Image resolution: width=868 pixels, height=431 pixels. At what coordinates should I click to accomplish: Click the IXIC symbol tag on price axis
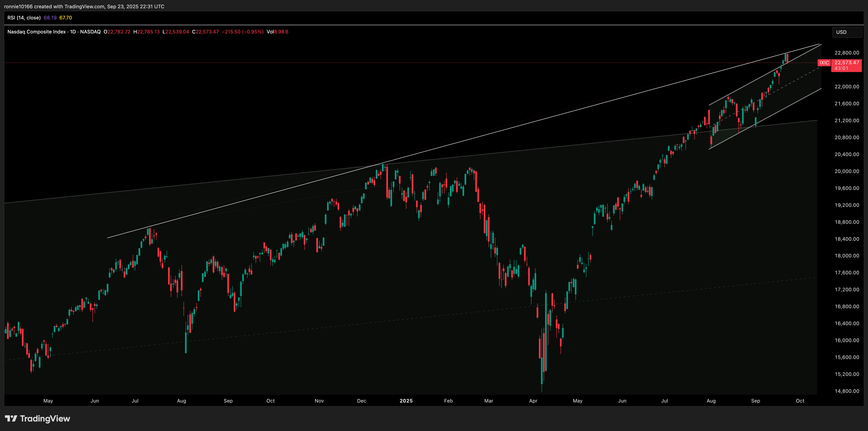pyautogui.click(x=824, y=63)
